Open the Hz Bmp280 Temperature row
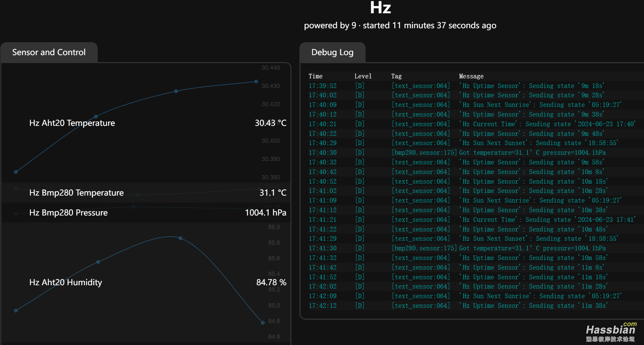This screenshot has width=644, height=345. click(146, 193)
